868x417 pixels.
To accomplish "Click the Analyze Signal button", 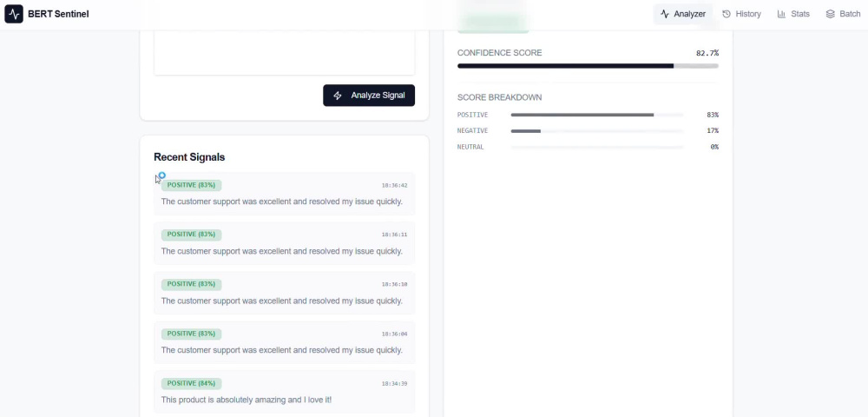I will click(369, 96).
